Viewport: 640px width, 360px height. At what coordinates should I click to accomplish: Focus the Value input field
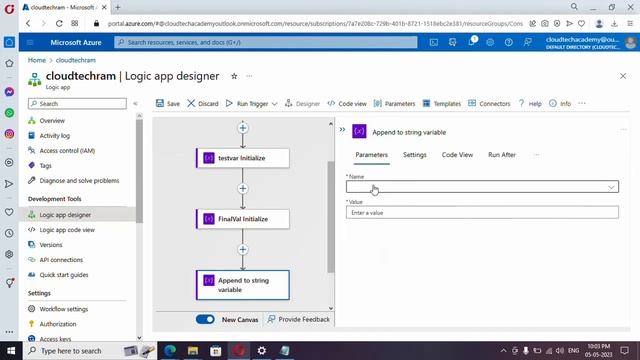pyautogui.click(x=482, y=213)
